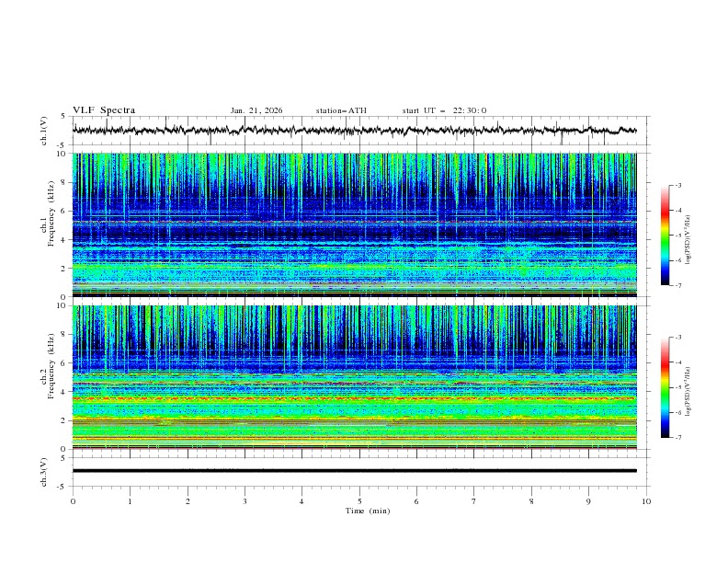Click the ch.2 PSD color scale bar
This screenshot has height=563, width=728.
pyautogui.click(x=665, y=387)
